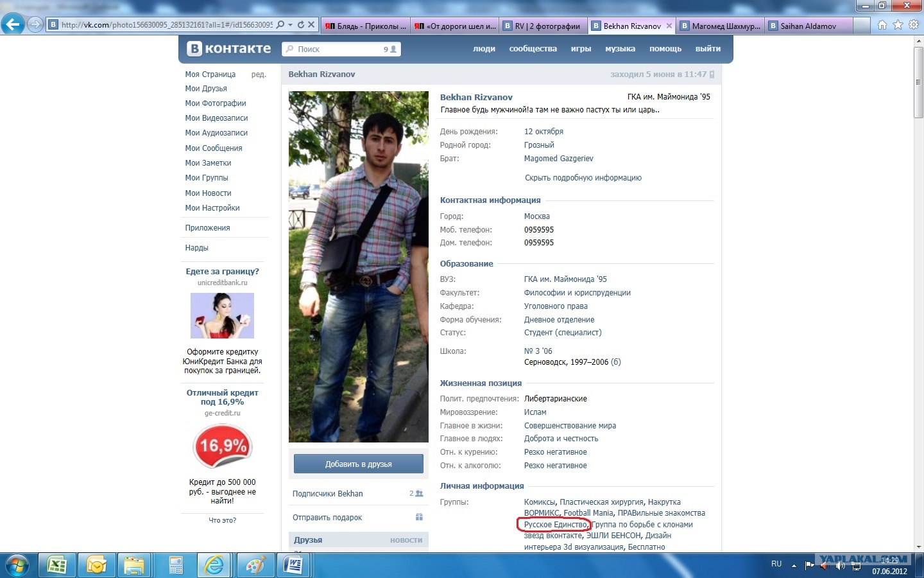Screen dimensions: 924x578
Task: Click the UniCredit ad image with woman
Action: [222, 315]
